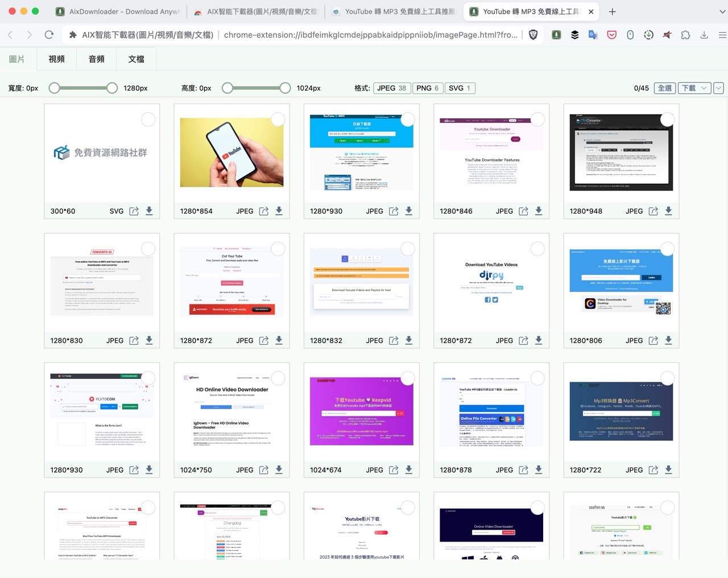Open the extensions puzzle-piece menu
Screen dimensions: 728x578
685,35
